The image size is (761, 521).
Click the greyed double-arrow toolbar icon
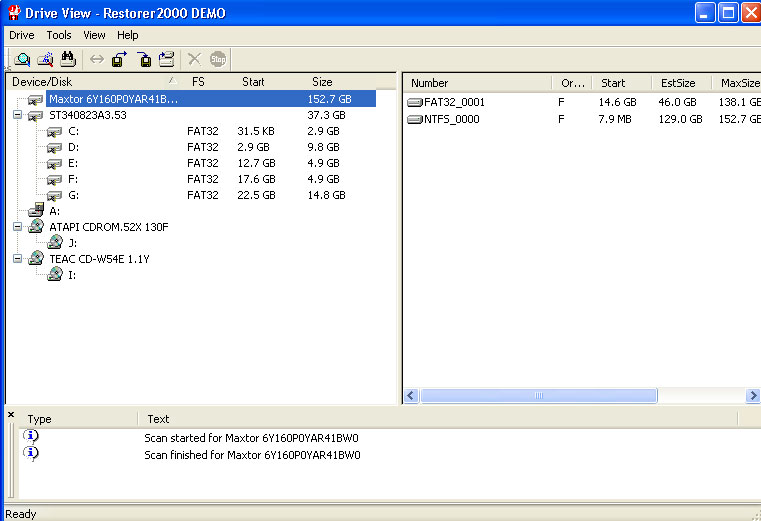pos(97,59)
